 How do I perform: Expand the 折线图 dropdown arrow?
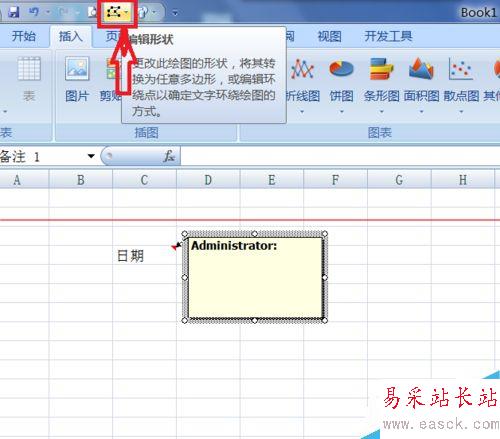(302, 112)
